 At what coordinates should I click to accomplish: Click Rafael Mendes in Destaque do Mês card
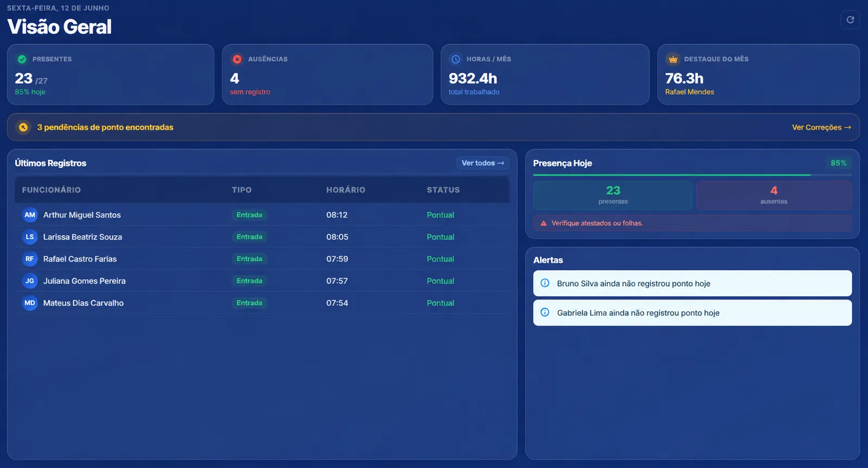tap(690, 92)
